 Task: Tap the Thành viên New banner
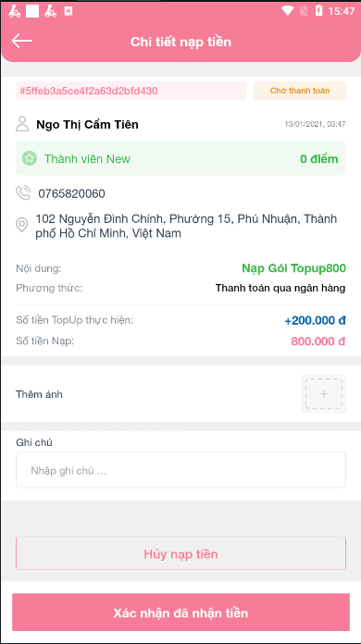(180, 158)
